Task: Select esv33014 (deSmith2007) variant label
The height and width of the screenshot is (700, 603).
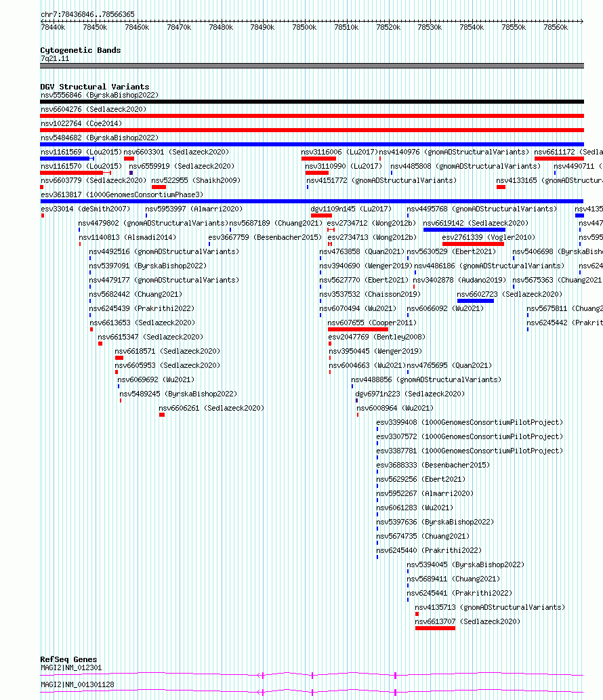Action: point(85,209)
